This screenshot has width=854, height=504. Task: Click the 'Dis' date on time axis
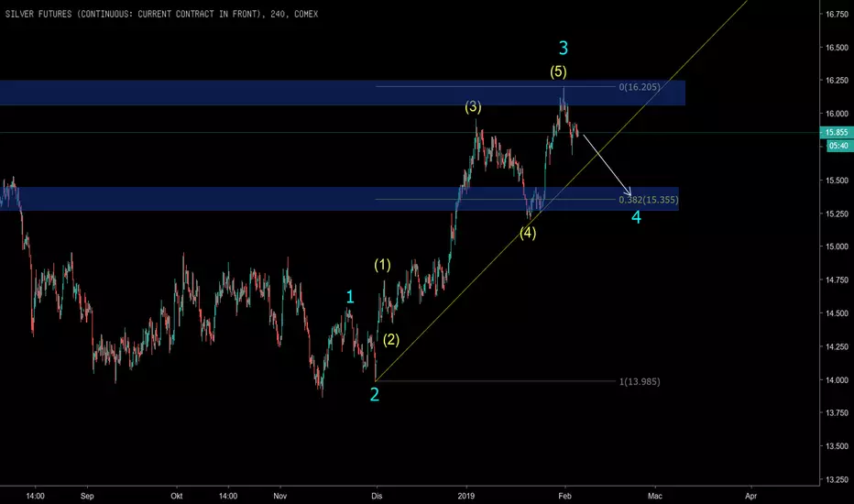point(377,496)
